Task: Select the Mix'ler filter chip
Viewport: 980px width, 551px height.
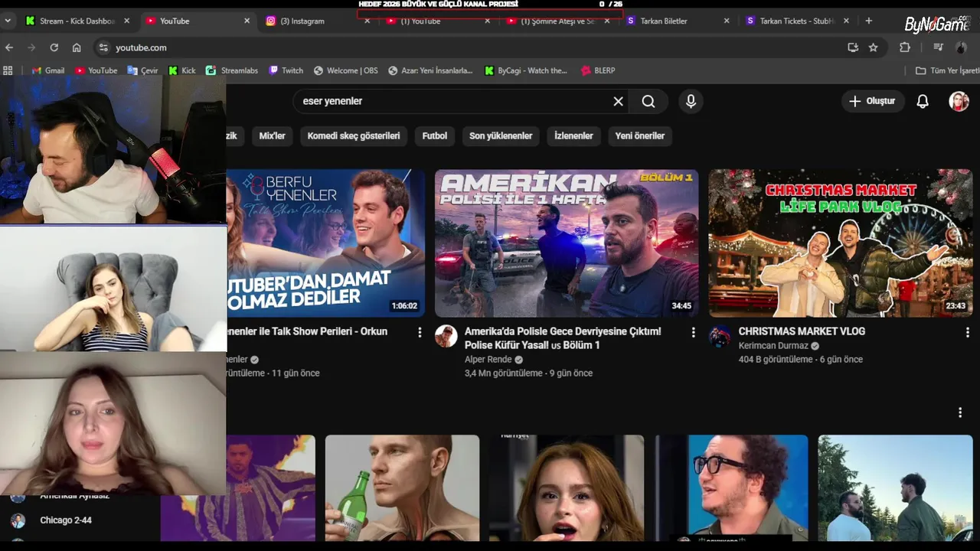Action: 272,135
